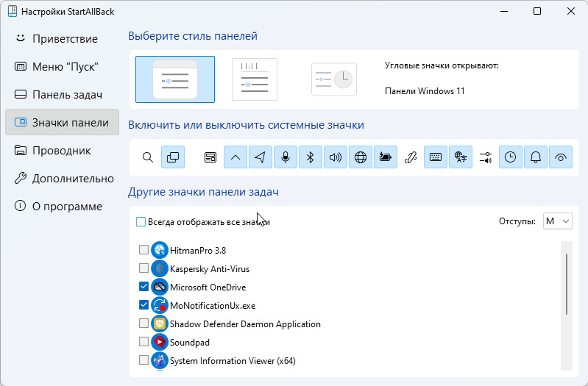The width and height of the screenshot is (588, 386).
Task: Click the MoNotificationUx.exe label
Action: click(213, 305)
